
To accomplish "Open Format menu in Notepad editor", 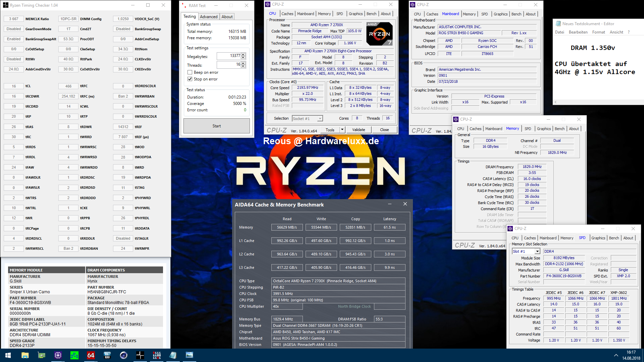I will 598,32.
